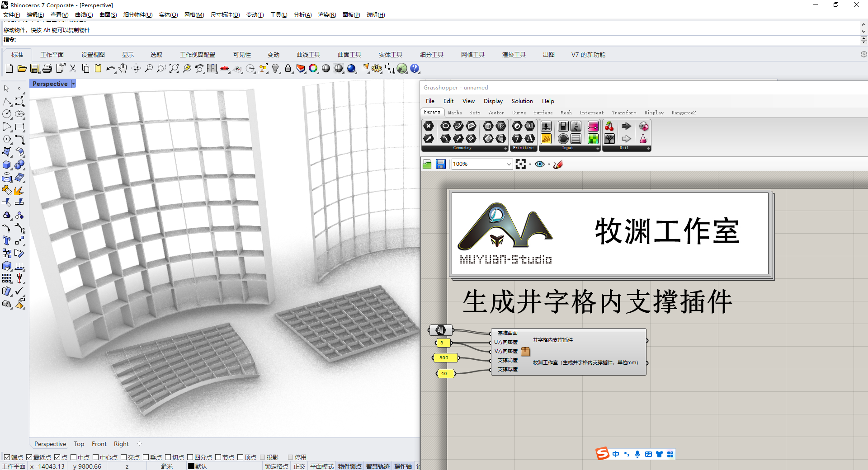Switch to 实体工具 toolbar tab

pos(391,55)
